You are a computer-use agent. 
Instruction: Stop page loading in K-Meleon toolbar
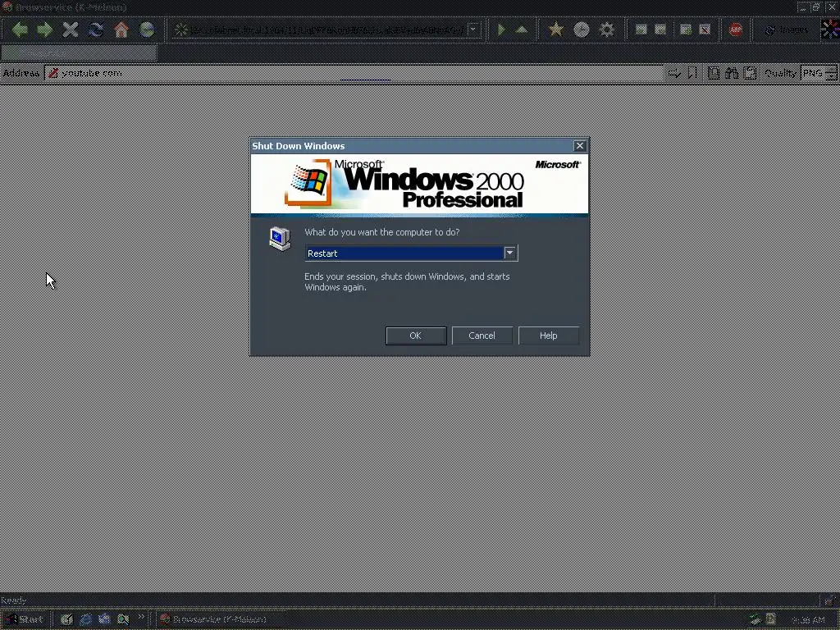(x=71, y=30)
